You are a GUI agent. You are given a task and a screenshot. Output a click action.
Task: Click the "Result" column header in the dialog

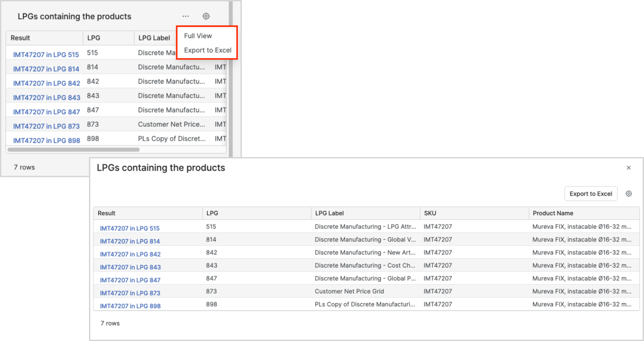tap(106, 213)
